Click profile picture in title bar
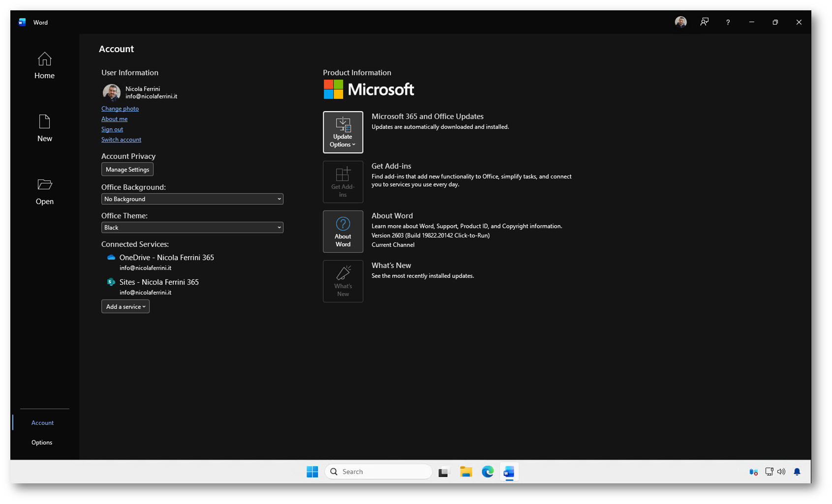 click(680, 22)
